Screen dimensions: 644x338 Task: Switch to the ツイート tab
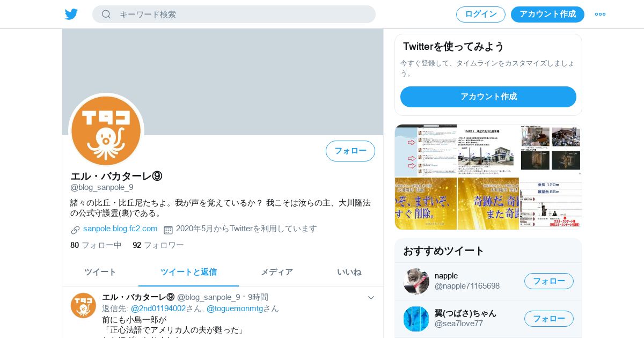tap(100, 272)
